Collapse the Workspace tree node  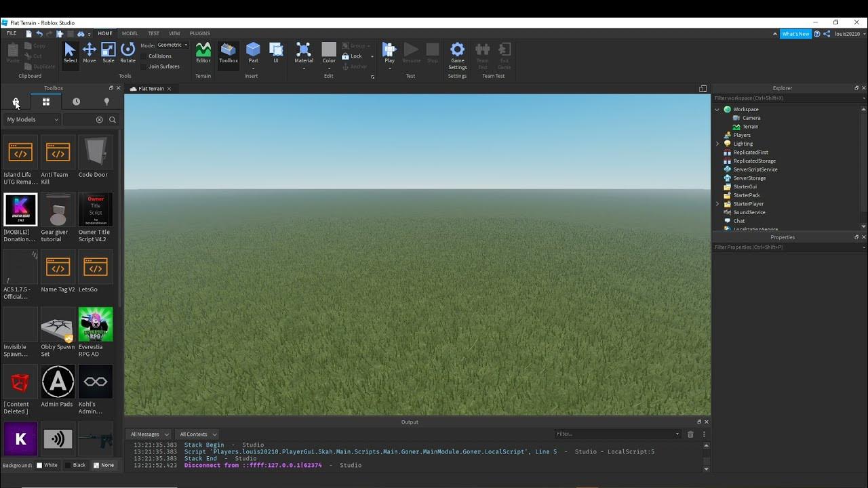(x=717, y=109)
